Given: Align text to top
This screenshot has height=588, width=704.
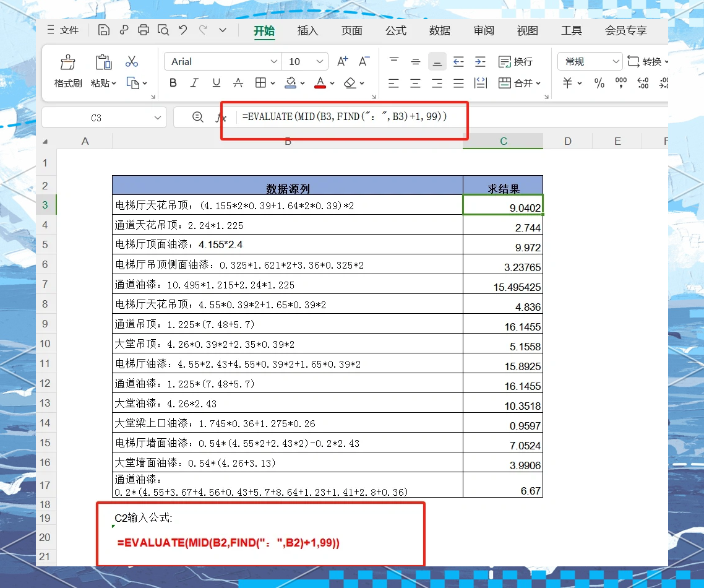Looking at the screenshot, I should [393, 61].
